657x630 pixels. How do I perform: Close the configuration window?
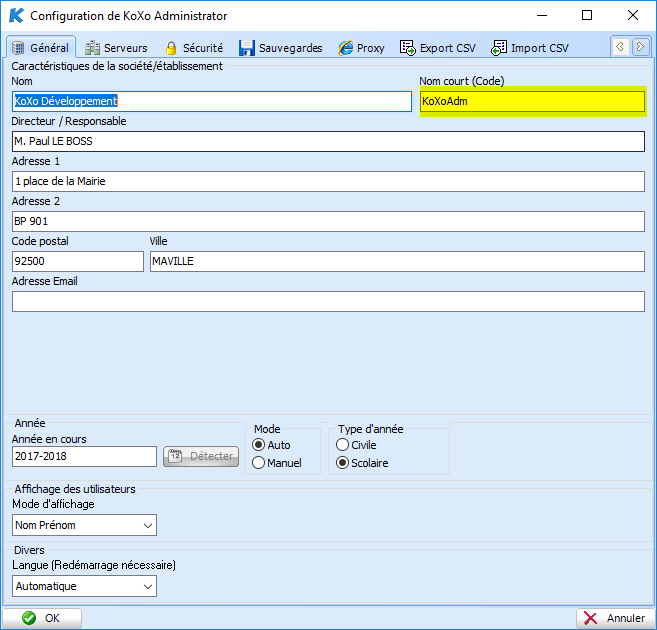[x=633, y=15]
